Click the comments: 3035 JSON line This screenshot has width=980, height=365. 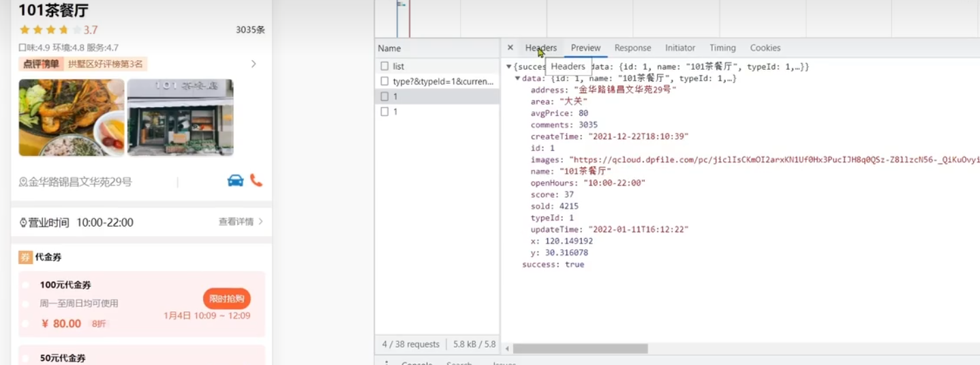(x=564, y=125)
